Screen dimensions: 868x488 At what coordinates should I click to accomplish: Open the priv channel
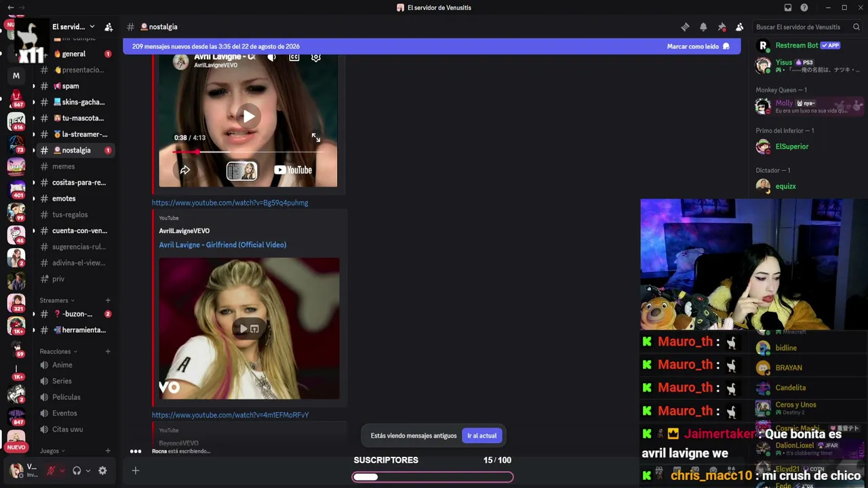(x=73, y=279)
